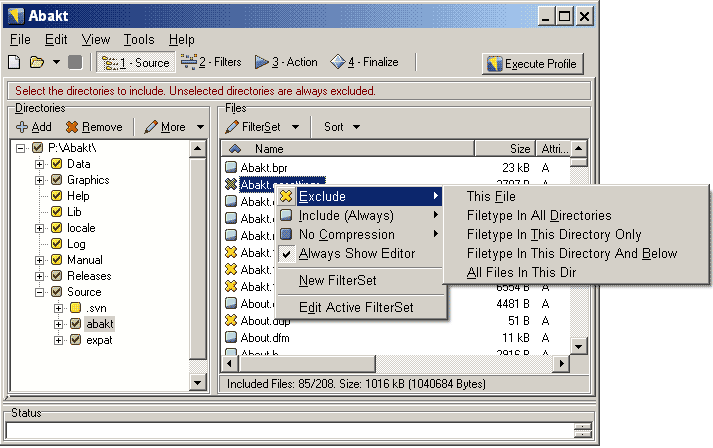Toggle the Manual directory checkbox

[x=56, y=260]
